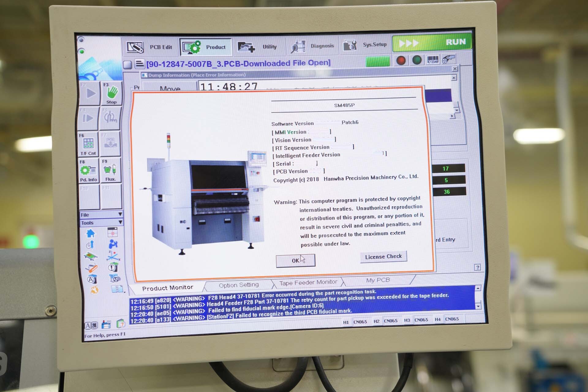Image resolution: width=588 pixels, height=392 pixels.
Task: Click the letter A bin icon
Action: coord(92,279)
